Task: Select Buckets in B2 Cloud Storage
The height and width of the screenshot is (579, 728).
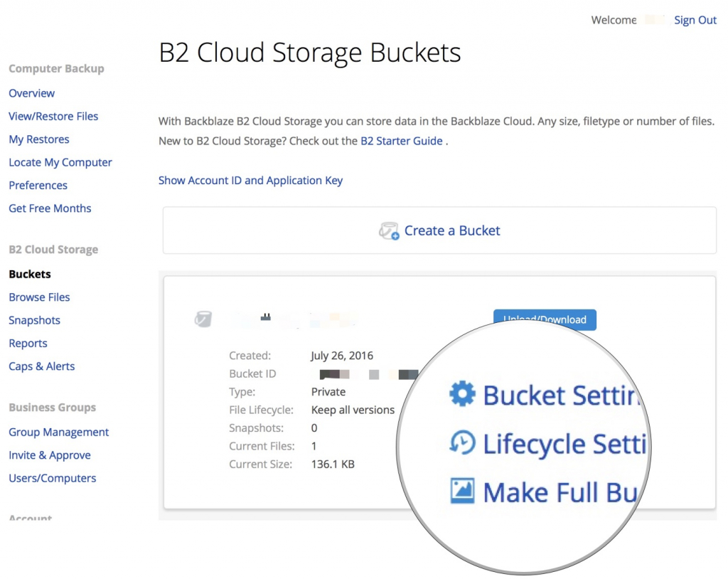Action: 30,274
